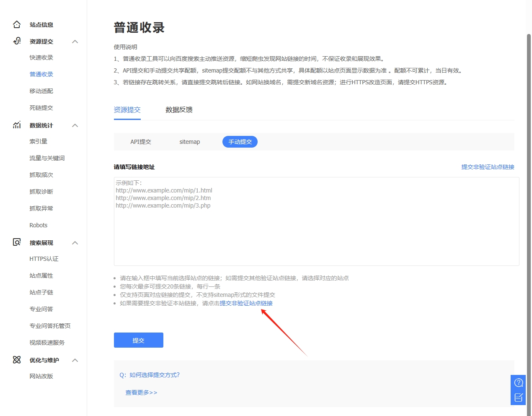Collapse the 优化与维护 section chevron
The height and width of the screenshot is (416, 532).
pyautogui.click(x=75, y=360)
